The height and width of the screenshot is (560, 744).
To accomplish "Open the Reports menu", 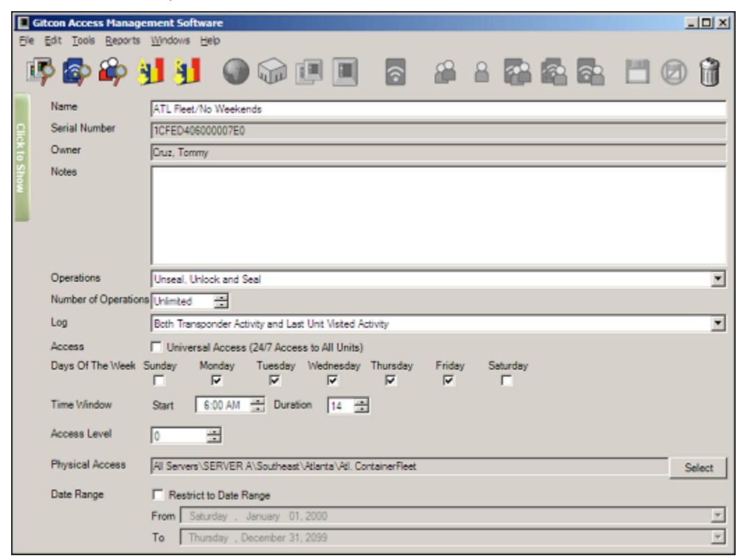I will [123, 41].
